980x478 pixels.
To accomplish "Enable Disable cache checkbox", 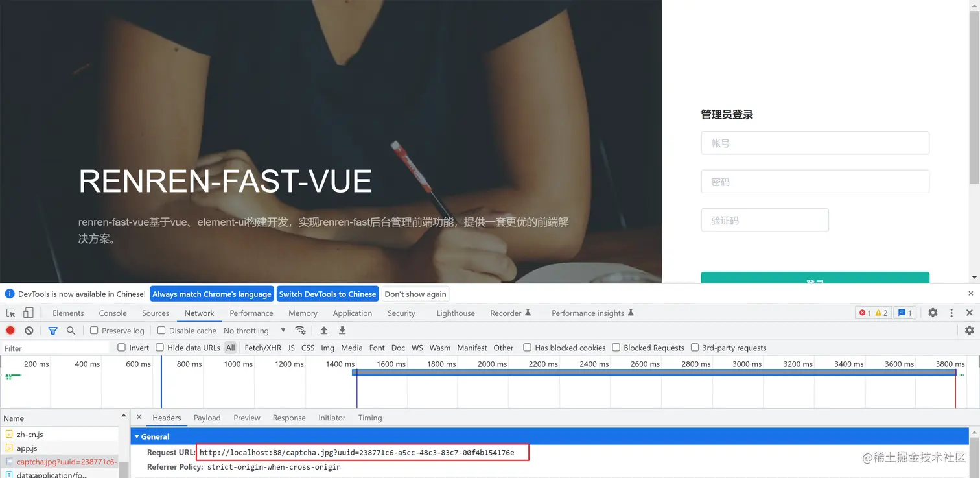I will point(161,330).
